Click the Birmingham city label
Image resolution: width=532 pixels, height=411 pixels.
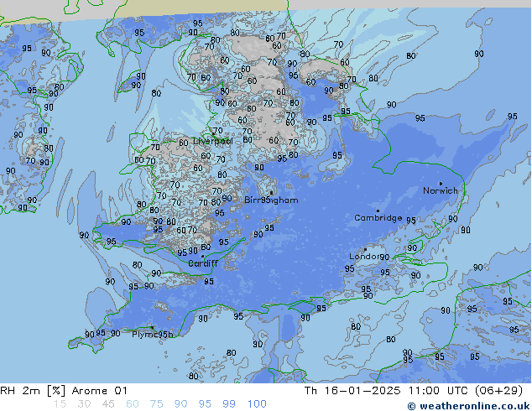(x=271, y=200)
